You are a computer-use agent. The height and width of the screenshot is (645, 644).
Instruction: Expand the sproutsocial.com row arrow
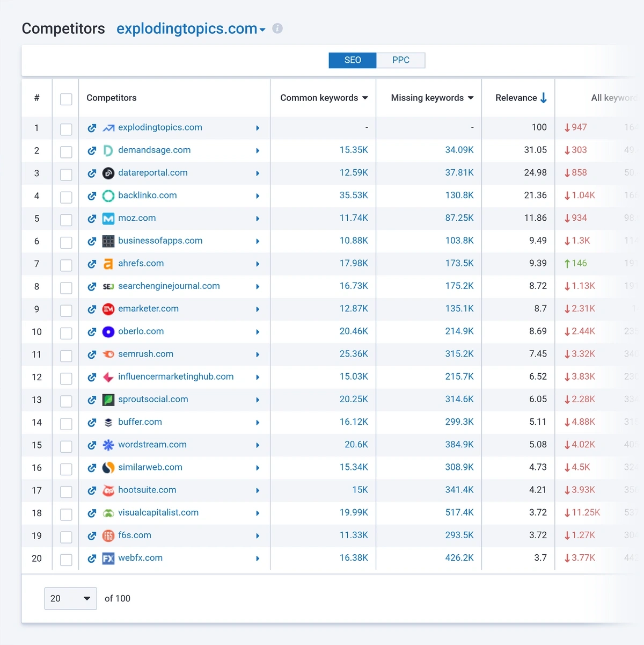coord(258,400)
